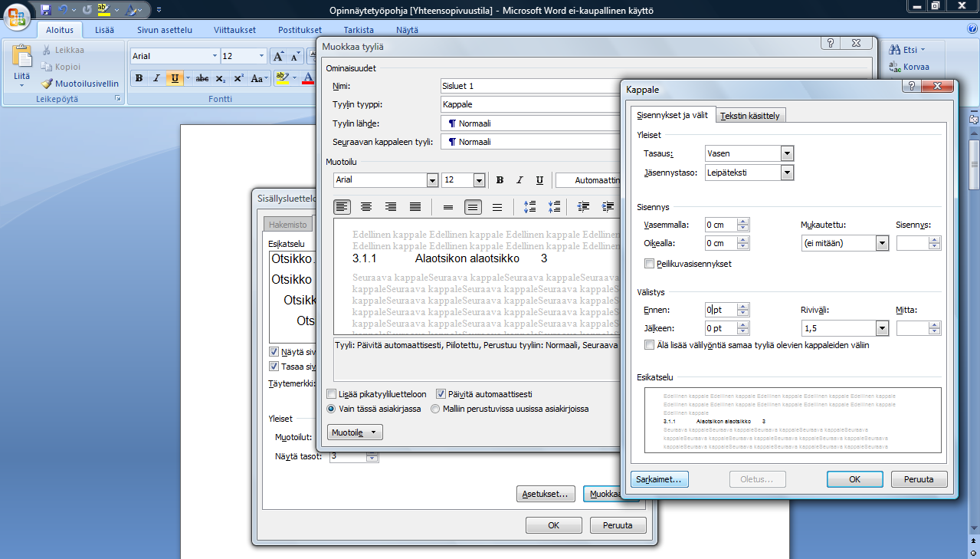This screenshot has width=980, height=559.
Task: Center text in Muokkaa tyyliä dialog
Action: click(366, 207)
